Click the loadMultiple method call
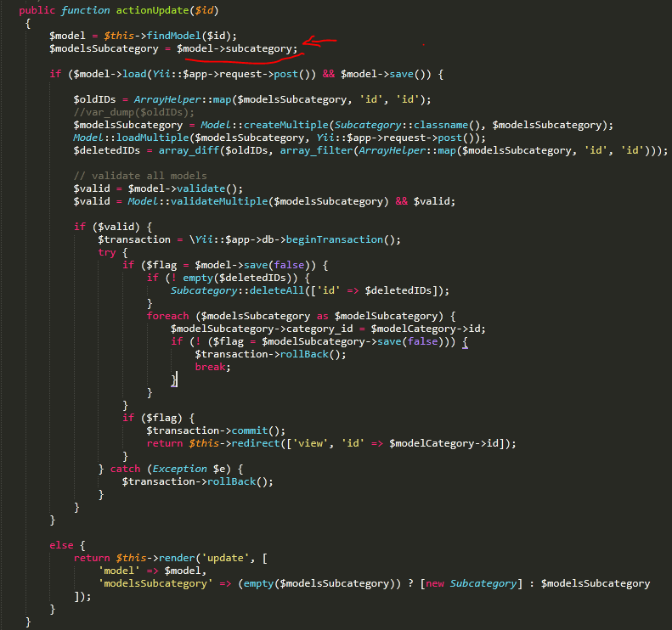Screen dimensions: 672x630 (x=152, y=138)
